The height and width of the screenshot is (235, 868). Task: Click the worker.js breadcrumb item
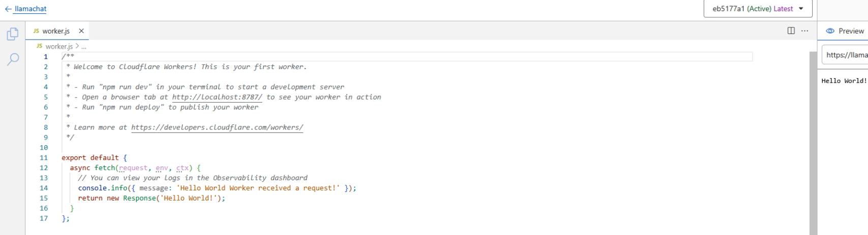[x=59, y=46]
